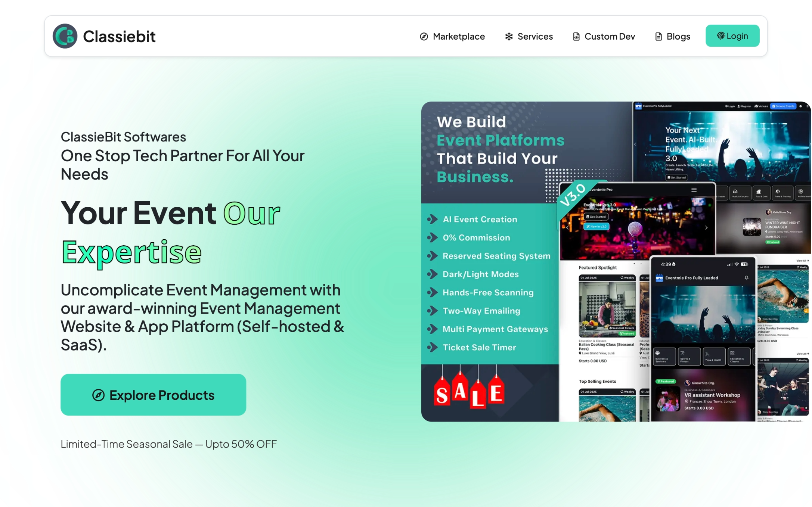The height and width of the screenshot is (507, 812).
Task: Visit the Blogs nav item
Action: (673, 36)
